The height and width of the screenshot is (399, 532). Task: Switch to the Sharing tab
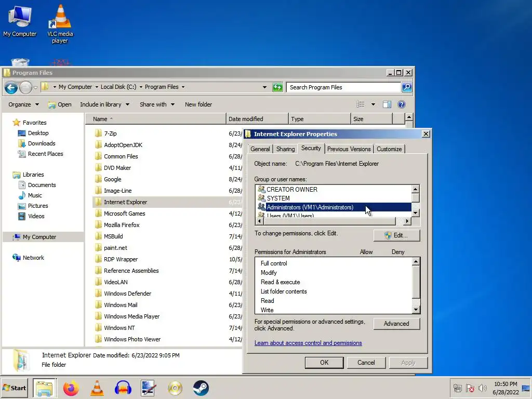285,149
